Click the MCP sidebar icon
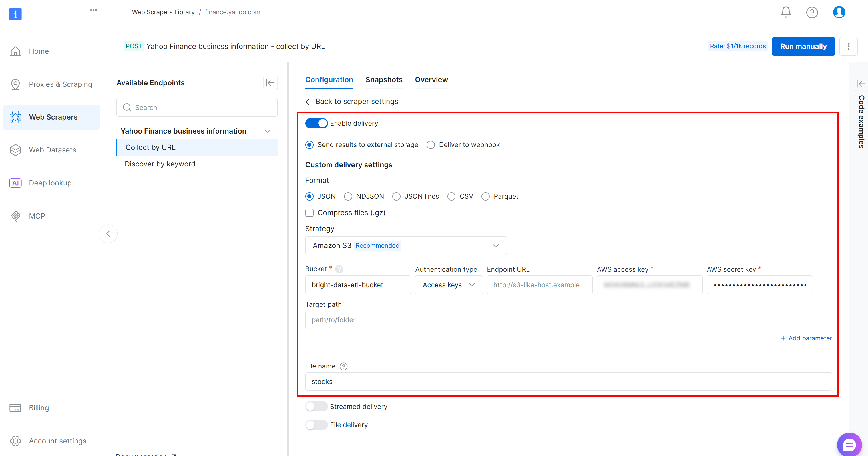The image size is (868, 456). pos(15,216)
